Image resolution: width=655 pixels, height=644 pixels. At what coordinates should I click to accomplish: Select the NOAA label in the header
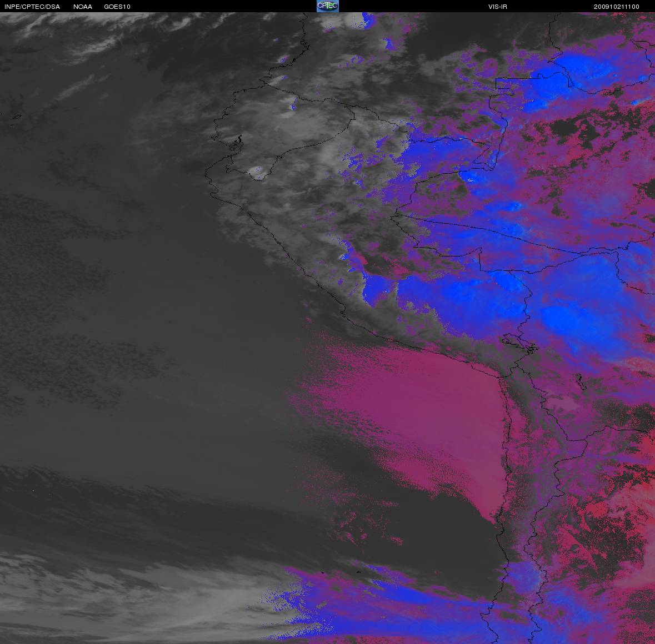click(x=83, y=7)
